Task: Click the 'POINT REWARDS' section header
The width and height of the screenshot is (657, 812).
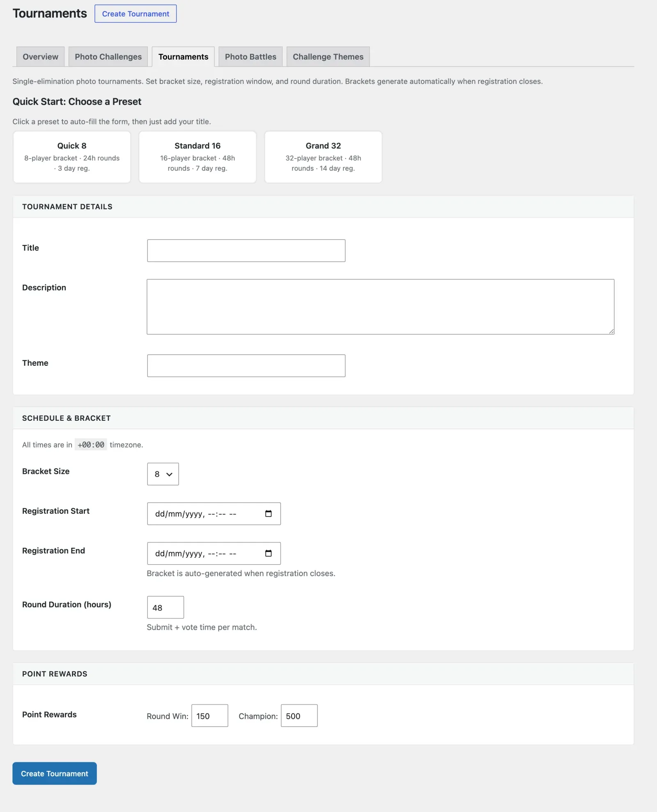Action: (x=55, y=674)
